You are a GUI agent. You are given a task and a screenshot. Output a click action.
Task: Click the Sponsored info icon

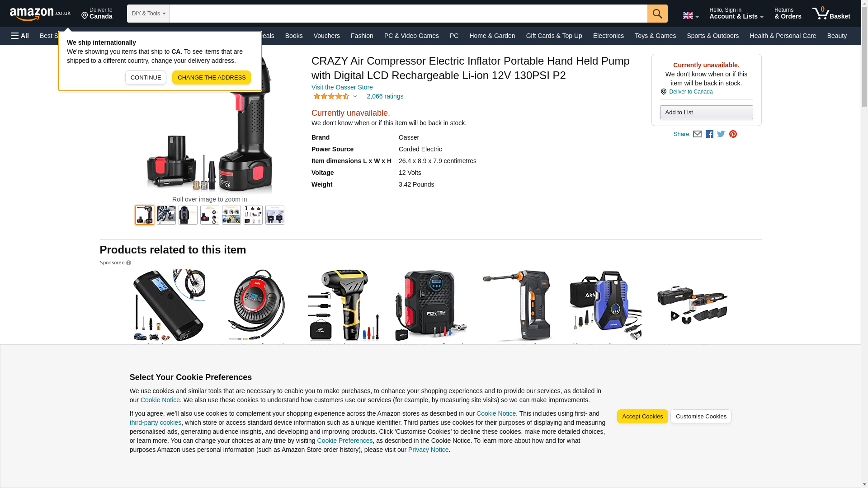click(x=128, y=263)
